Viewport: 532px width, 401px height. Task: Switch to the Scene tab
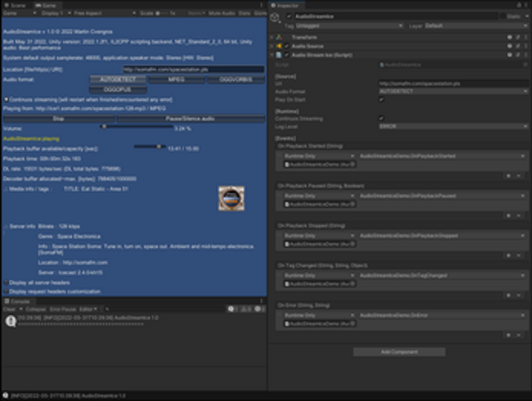(x=15, y=6)
